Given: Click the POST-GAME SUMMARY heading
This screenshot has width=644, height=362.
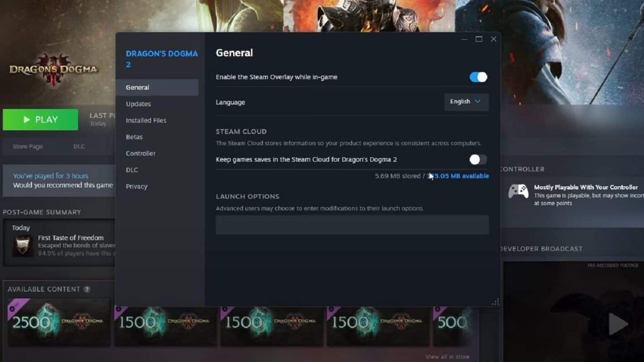Looking at the screenshot, I should 42,212.
